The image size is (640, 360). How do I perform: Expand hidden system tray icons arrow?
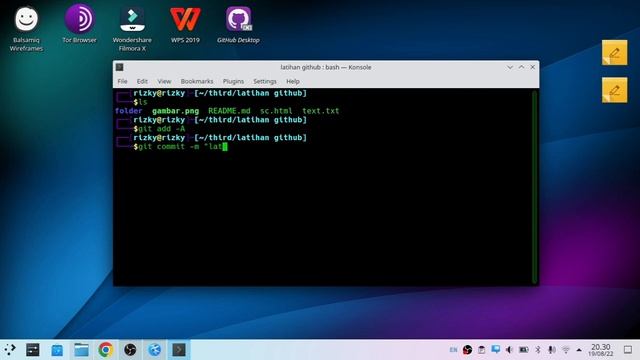(x=579, y=350)
